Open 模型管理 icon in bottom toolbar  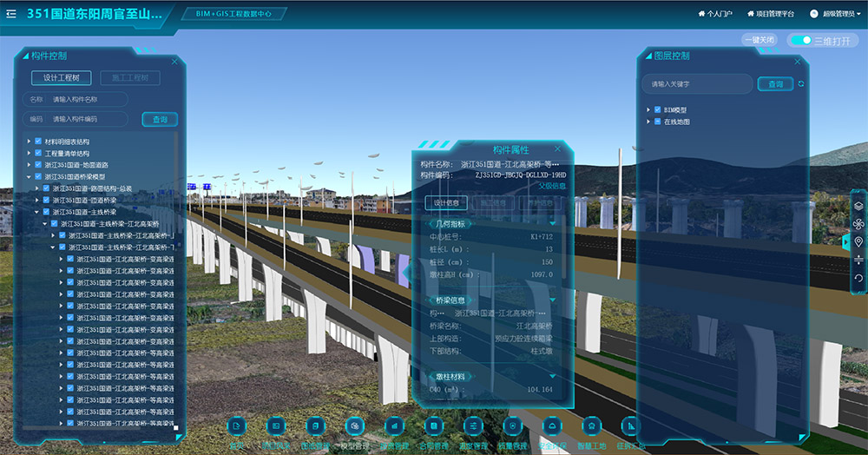[x=354, y=426]
